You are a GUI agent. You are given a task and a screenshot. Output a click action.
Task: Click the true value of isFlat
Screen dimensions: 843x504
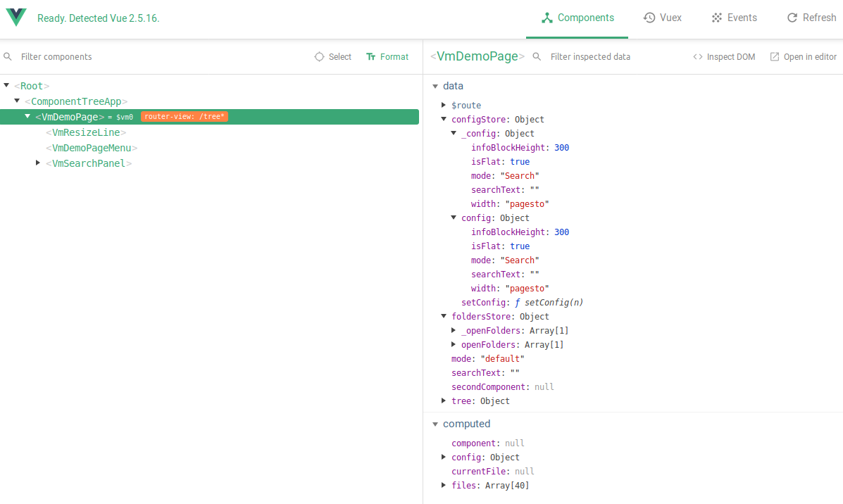520,161
